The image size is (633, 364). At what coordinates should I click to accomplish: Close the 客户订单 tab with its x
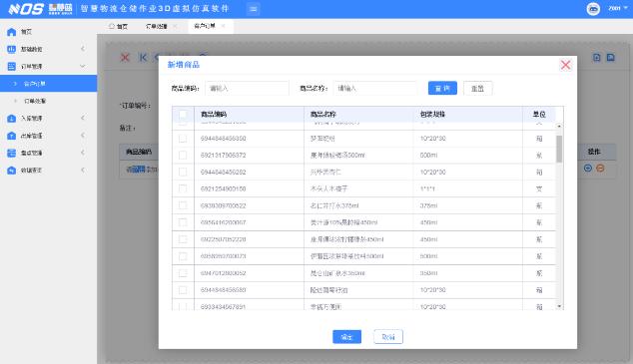tap(224, 26)
